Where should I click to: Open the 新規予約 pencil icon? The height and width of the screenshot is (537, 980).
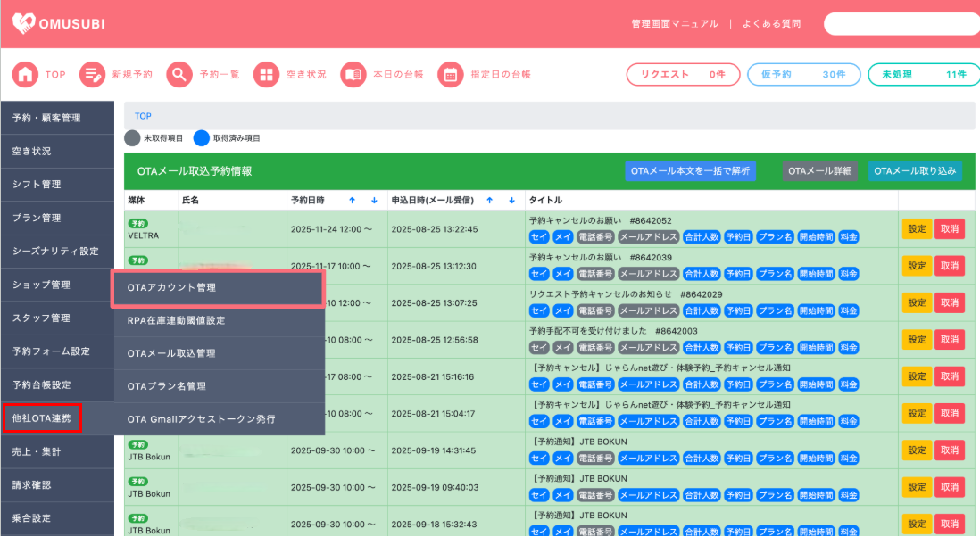pyautogui.click(x=93, y=74)
